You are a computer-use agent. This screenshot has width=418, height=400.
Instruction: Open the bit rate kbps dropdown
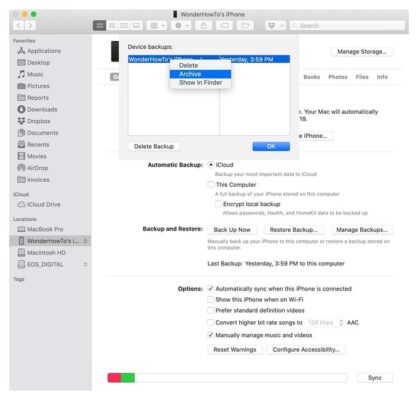(325, 322)
